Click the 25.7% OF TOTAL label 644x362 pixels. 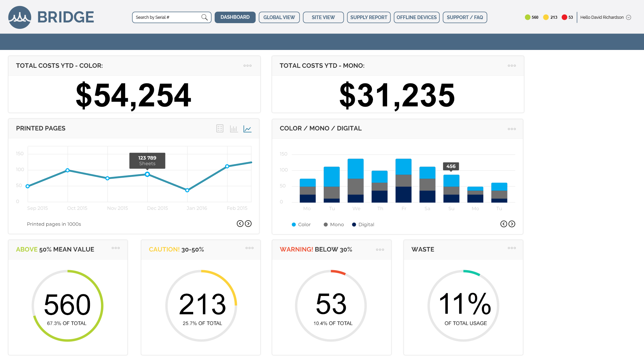pyautogui.click(x=202, y=323)
